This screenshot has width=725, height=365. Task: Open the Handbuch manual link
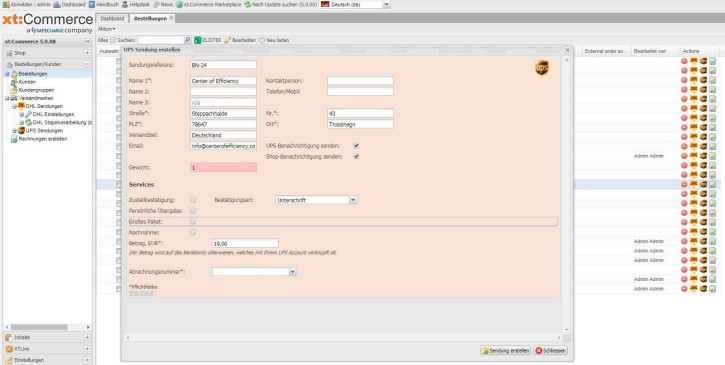pyautogui.click(x=104, y=4)
